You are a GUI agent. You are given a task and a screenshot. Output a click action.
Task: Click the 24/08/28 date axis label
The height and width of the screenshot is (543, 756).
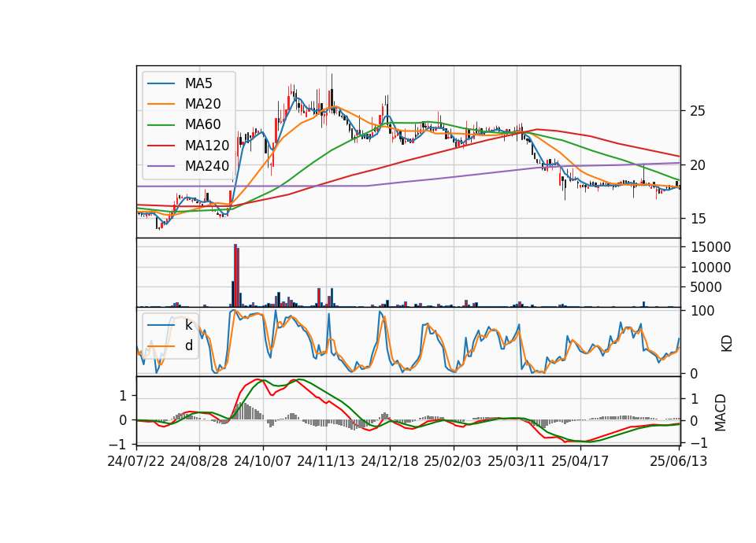pos(199,461)
